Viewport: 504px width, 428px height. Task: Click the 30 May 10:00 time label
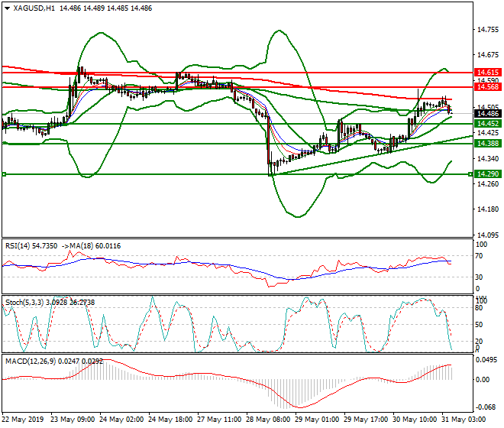click(x=415, y=420)
